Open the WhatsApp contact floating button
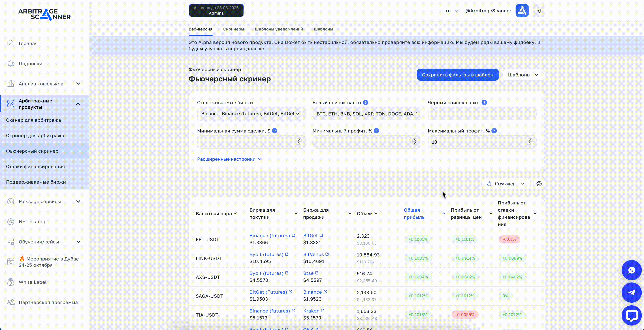644x330 pixels. tap(631, 270)
